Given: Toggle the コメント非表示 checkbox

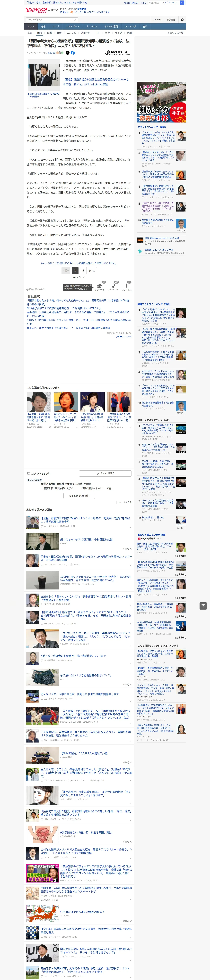Looking at the screenshot, I should coord(115,502).
